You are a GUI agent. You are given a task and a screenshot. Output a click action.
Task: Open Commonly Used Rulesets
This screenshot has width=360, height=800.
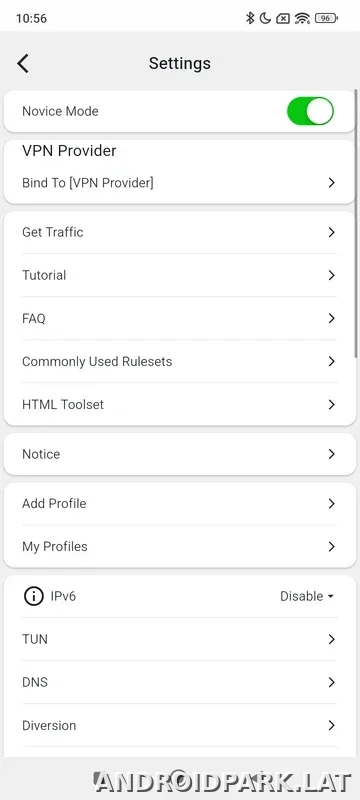179,362
